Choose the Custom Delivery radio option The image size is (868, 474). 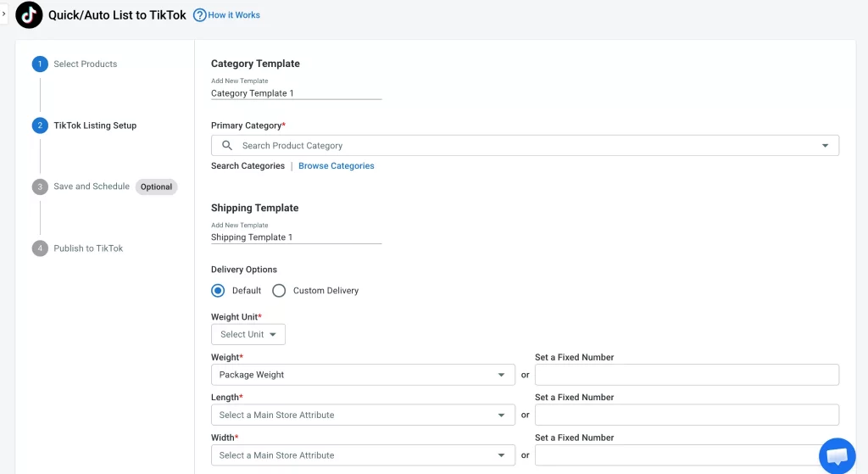click(x=279, y=291)
